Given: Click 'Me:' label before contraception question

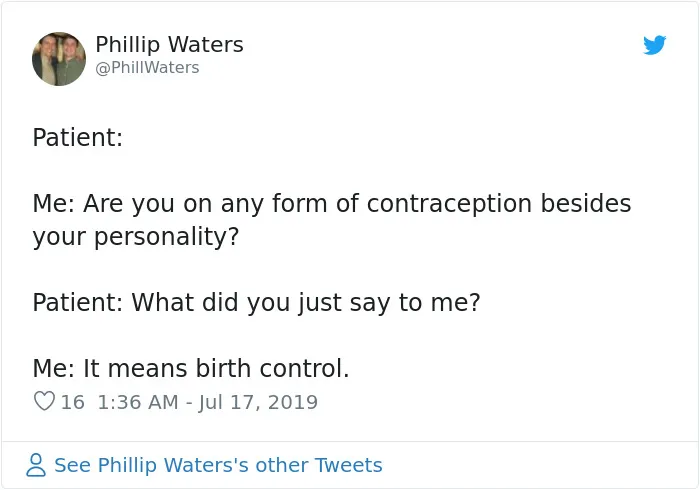Looking at the screenshot, I should [x=54, y=203].
